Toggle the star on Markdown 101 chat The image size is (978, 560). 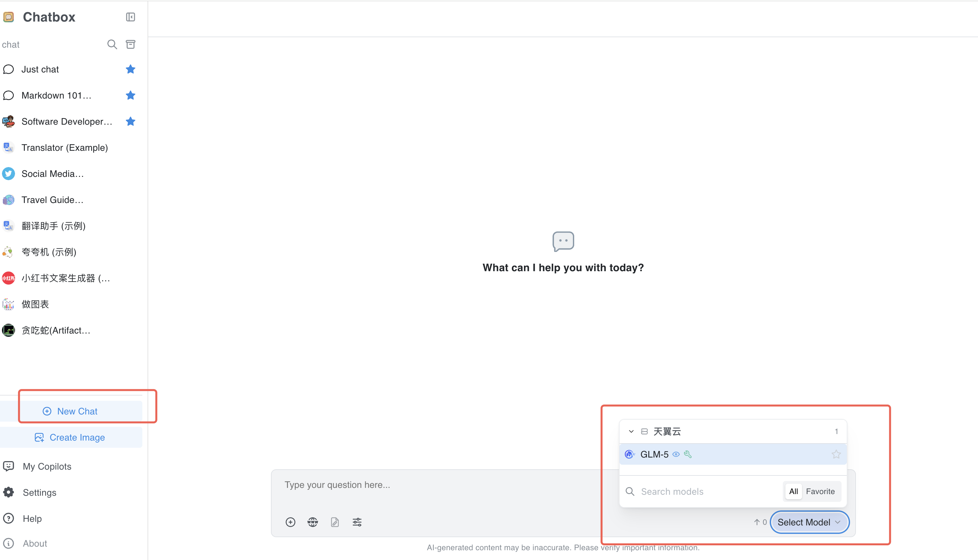(x=131, y=95)
